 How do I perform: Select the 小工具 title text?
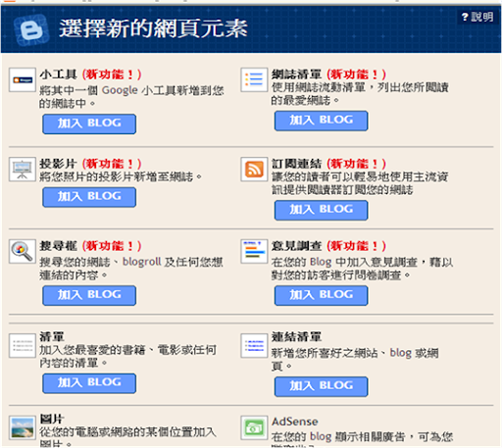point(59,75)
